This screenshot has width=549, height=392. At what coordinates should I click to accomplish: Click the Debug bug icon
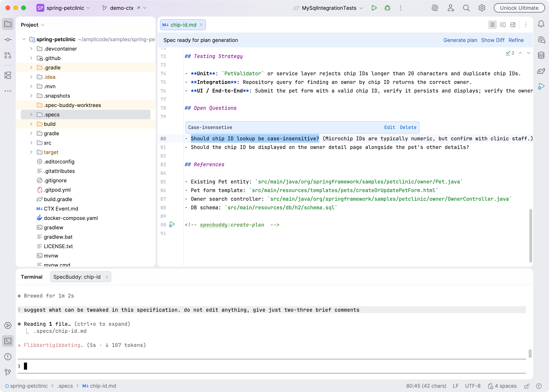point(387,8)
